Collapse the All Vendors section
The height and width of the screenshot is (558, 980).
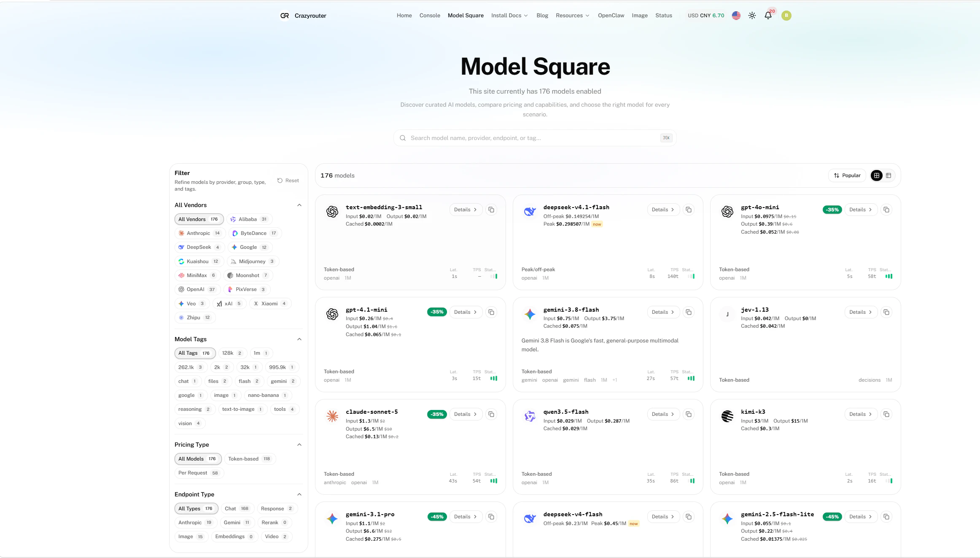coord(299,205)
